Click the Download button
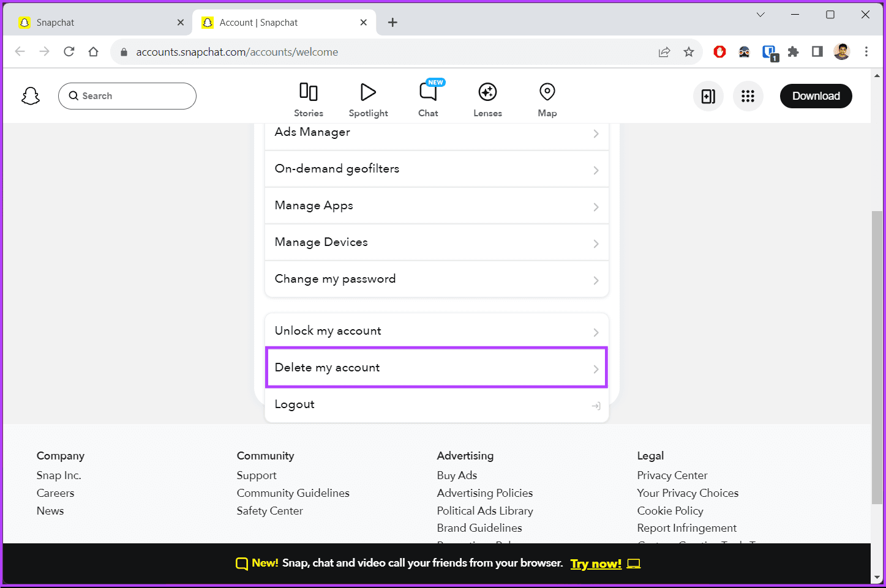The width and height of the screenshot is (886, 588). 816,96
